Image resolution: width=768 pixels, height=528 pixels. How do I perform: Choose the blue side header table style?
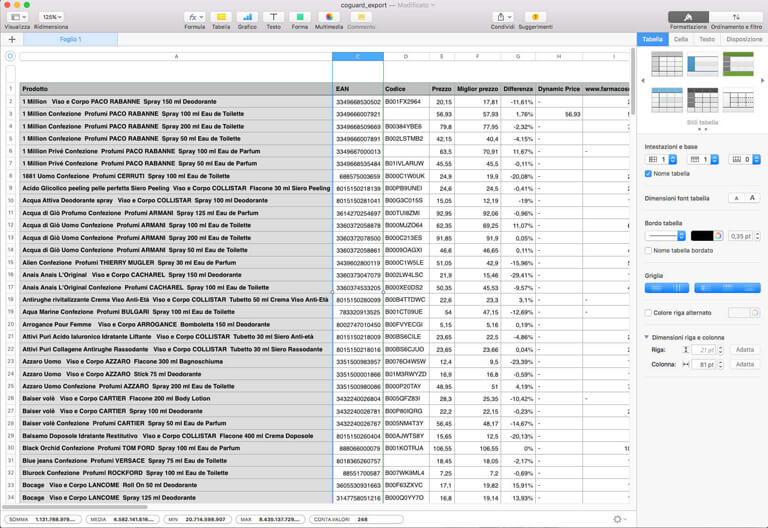pos(702,64)
